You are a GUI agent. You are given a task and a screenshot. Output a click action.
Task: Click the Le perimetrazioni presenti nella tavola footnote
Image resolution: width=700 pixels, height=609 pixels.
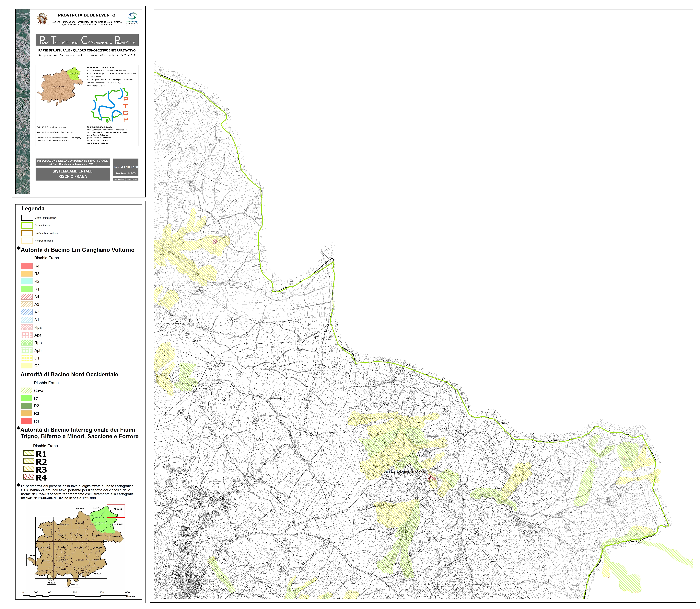pos(77,492)
